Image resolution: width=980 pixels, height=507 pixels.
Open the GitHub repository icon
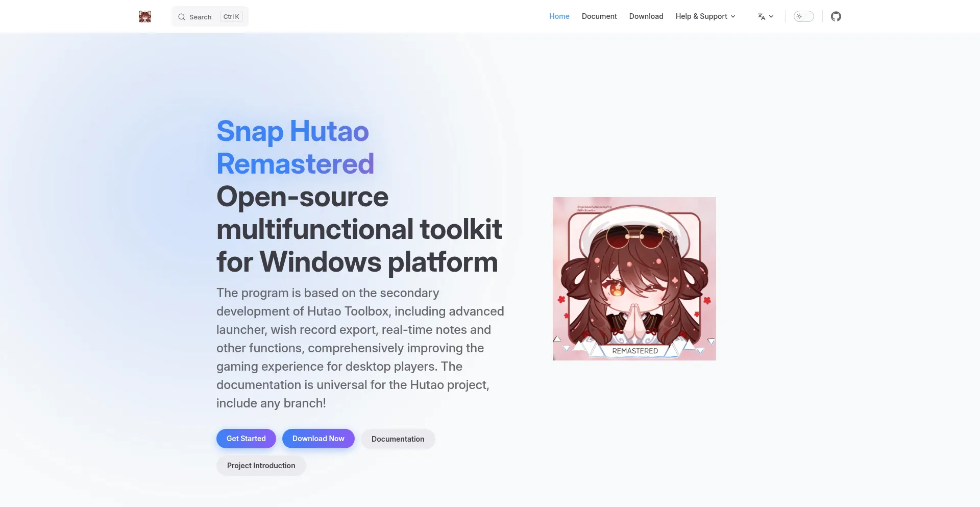tap(836, 16)
